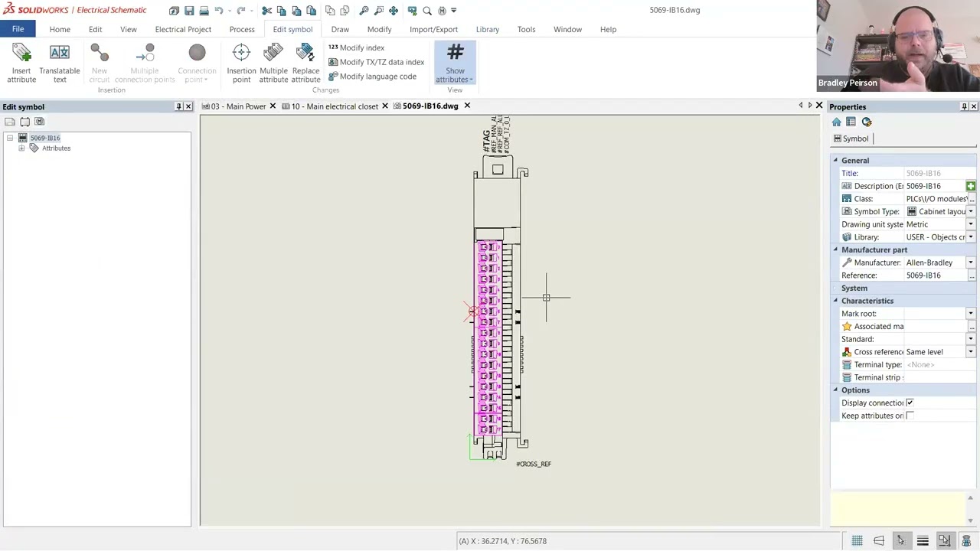This screenshot has width=980, height=551.
Task: Click the rightmost status bar icon
Action: 966,541
